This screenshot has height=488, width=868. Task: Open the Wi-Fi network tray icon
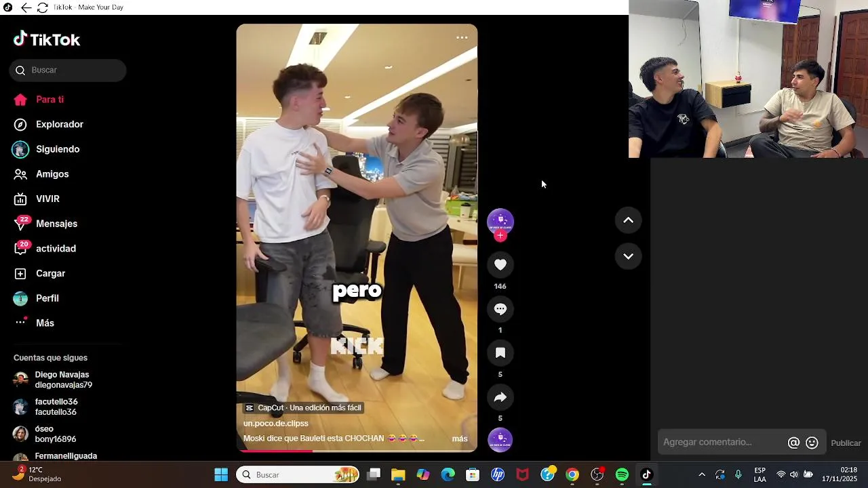click(781, 475)
